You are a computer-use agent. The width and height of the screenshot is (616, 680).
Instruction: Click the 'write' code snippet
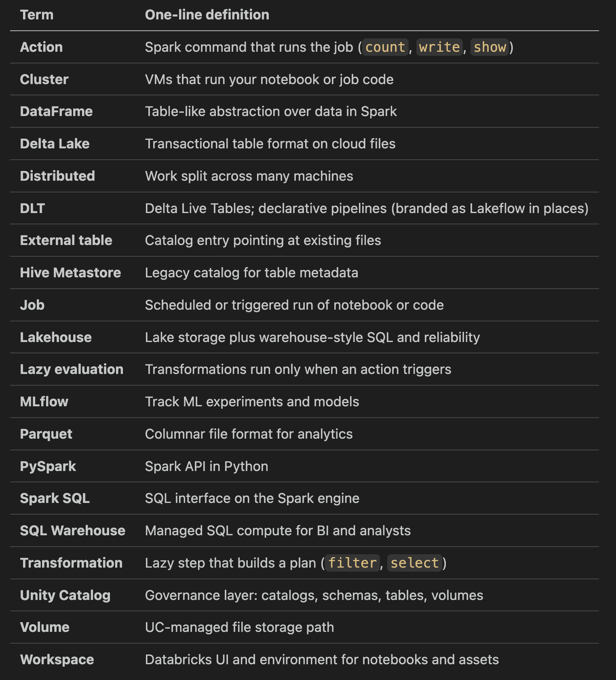coord(439,47)
